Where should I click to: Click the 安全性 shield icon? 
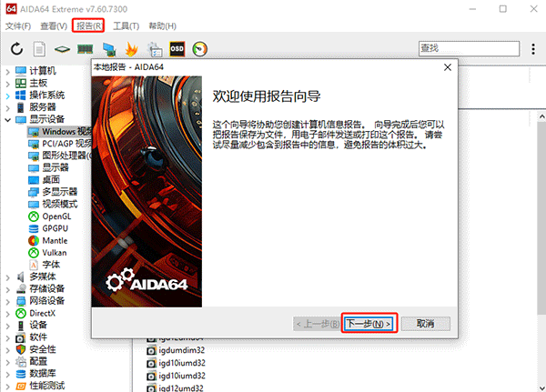pyautogui.click(x=21, y=349)
